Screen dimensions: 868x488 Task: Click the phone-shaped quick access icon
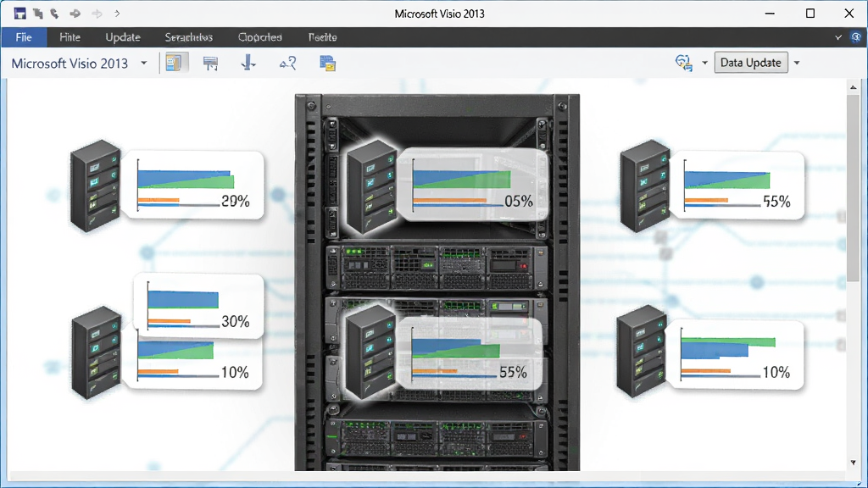pos(54,14)
